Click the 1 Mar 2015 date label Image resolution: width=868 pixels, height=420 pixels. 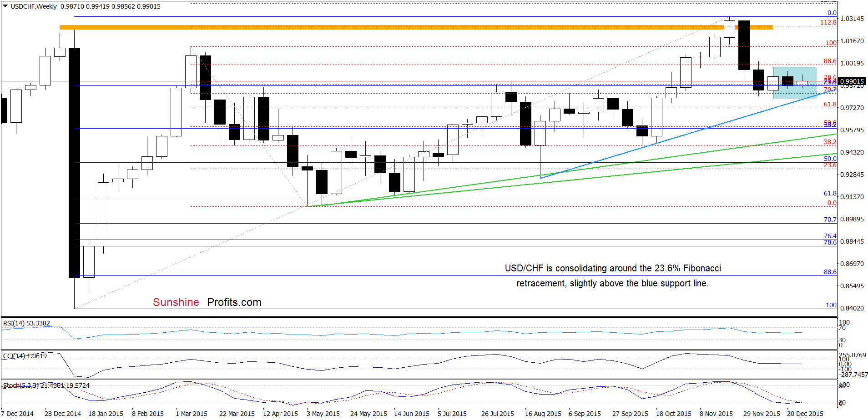[192, 414]
